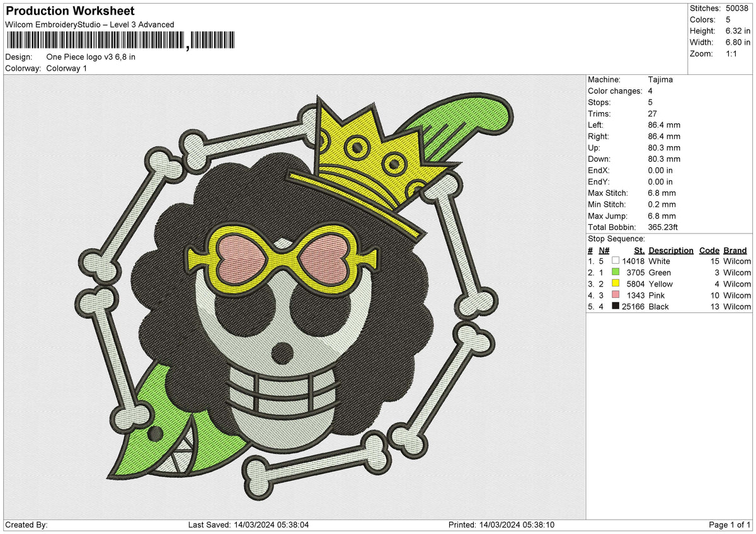The image size is (756, 534).
Task: Click 'Wilcom EmbroideryStudio – Level 3 Advanced' text
Action: tap(89, 25)
